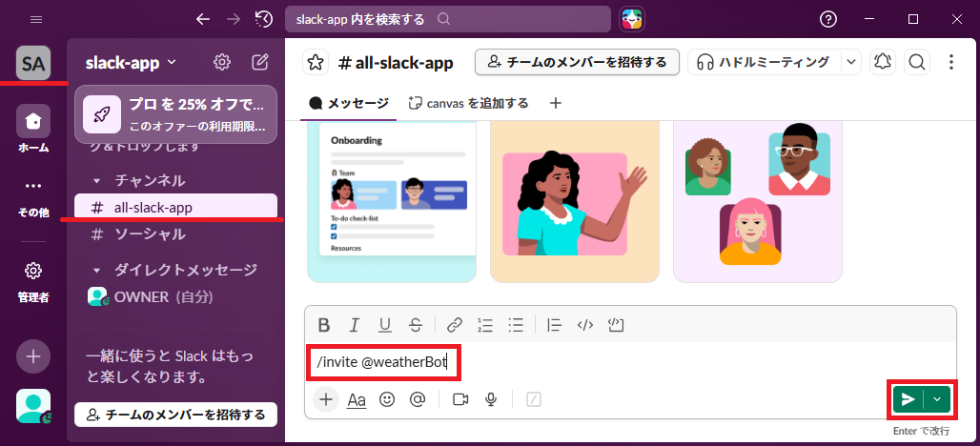Open the help question mark icon
The width and height of the screenshot is (980, 446).
click(x=828, y=19)
